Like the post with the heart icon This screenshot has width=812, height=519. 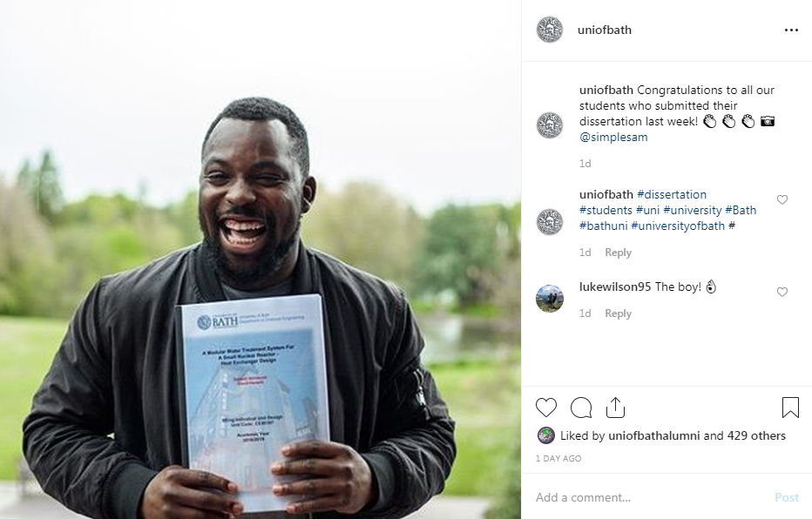pos(545,408)
